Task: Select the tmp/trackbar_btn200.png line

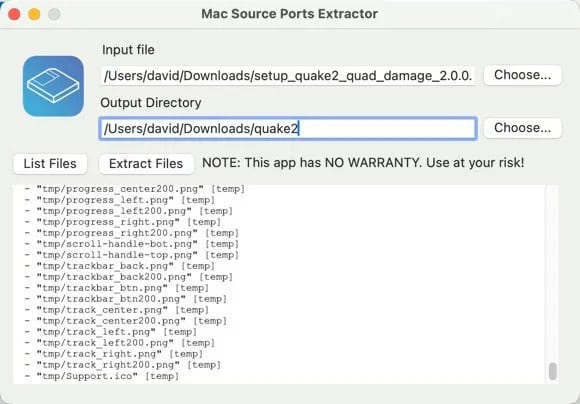Action: pyautogui.click(x=126, y=299)
